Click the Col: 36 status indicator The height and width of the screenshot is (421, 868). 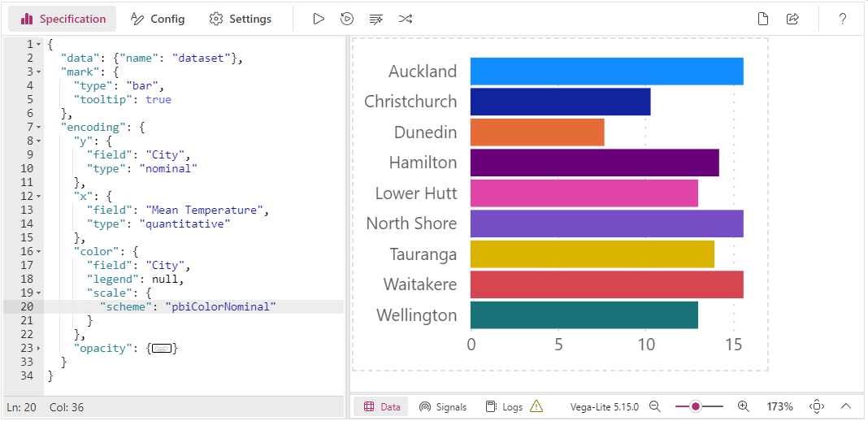pyautogui.click(x=67, y=408)
